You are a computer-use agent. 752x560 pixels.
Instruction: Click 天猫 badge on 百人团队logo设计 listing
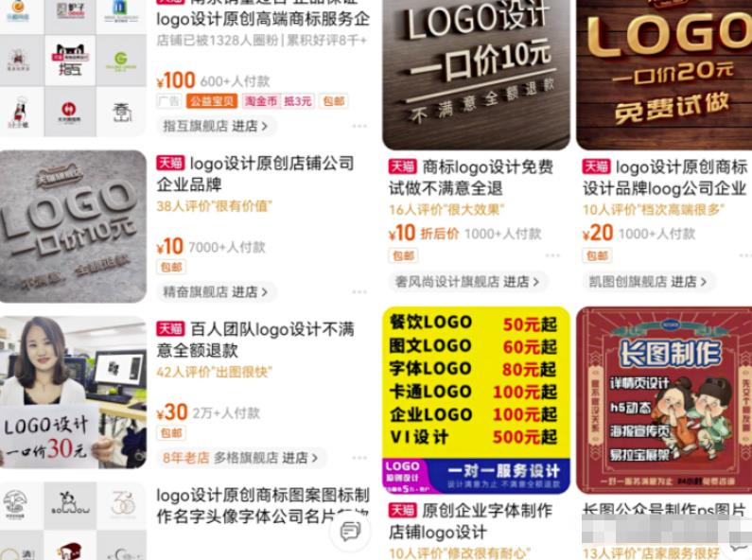[170, 329]
